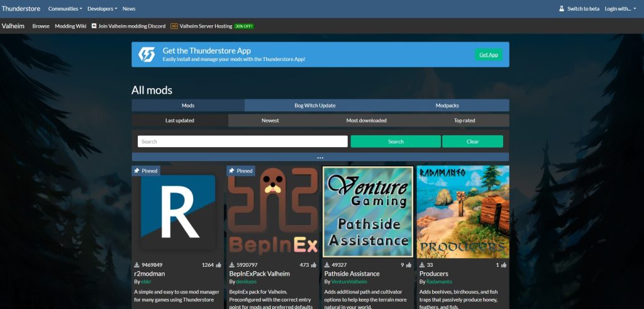This screenshot has width=644, height=309.
Task: Open the Communities dropdown menu
Action: pyautogui.click(x=65, y=9)
